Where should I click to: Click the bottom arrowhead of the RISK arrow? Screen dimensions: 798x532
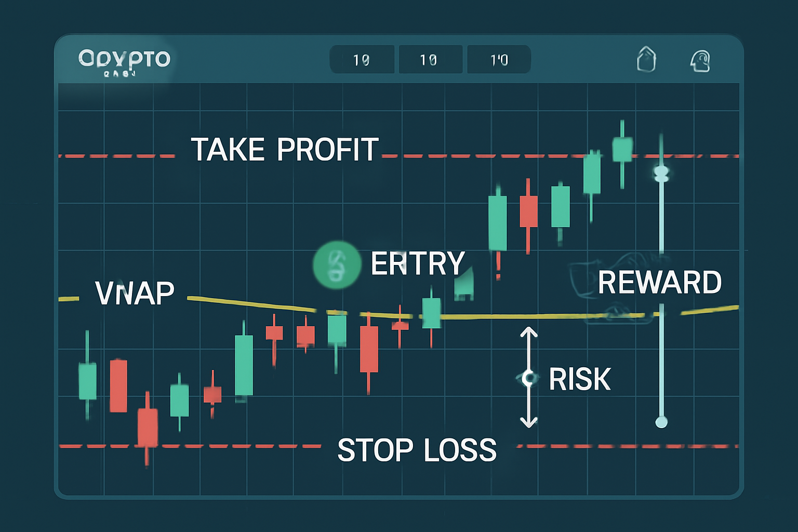[x=529, y=423]
